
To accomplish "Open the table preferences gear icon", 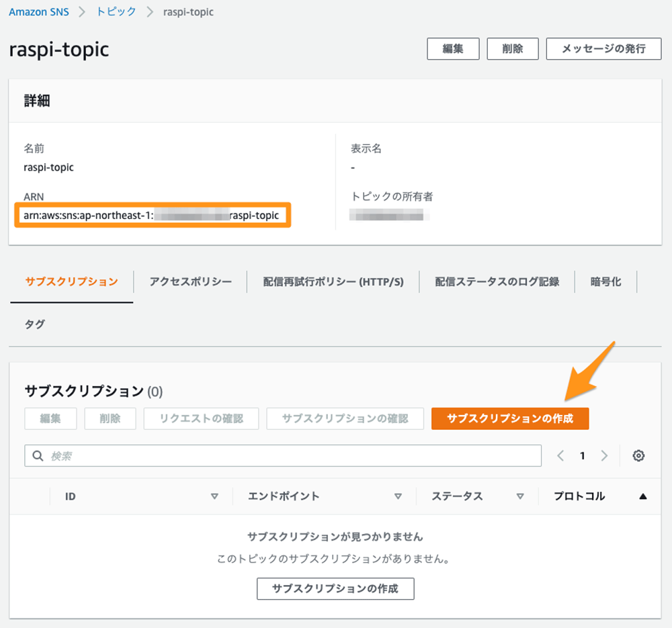I will point(638,455).
